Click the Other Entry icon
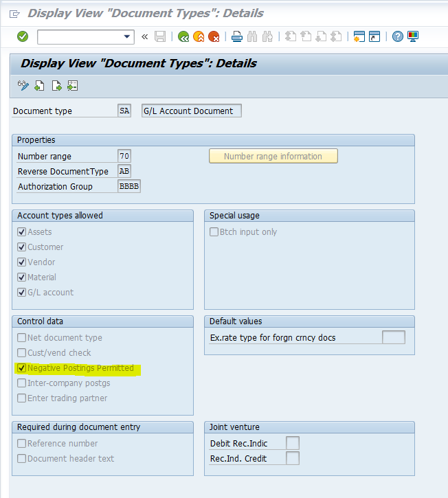This screenshot has height=498, width=448. click(x=72, y=86)
